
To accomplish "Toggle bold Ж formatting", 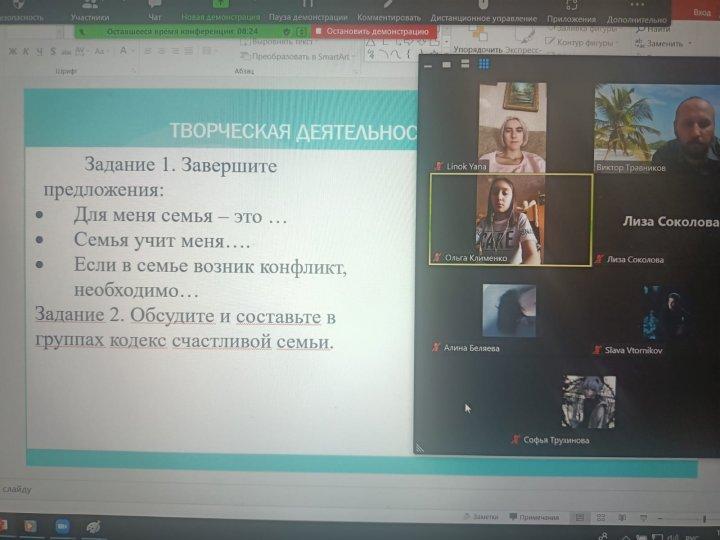I will [13, 51].
